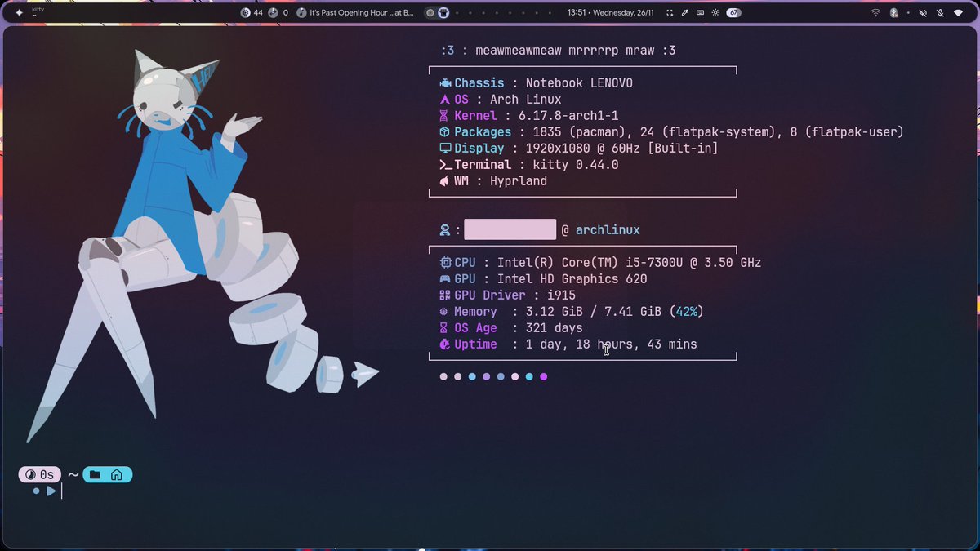
Task: Toggle the muted speaker volume icon
Action: point(923,13)
